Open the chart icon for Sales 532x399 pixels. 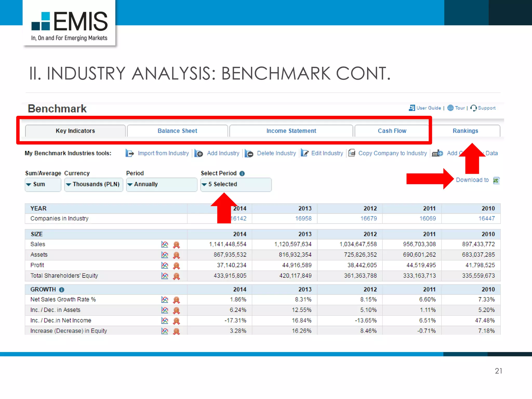coord(165,244)
